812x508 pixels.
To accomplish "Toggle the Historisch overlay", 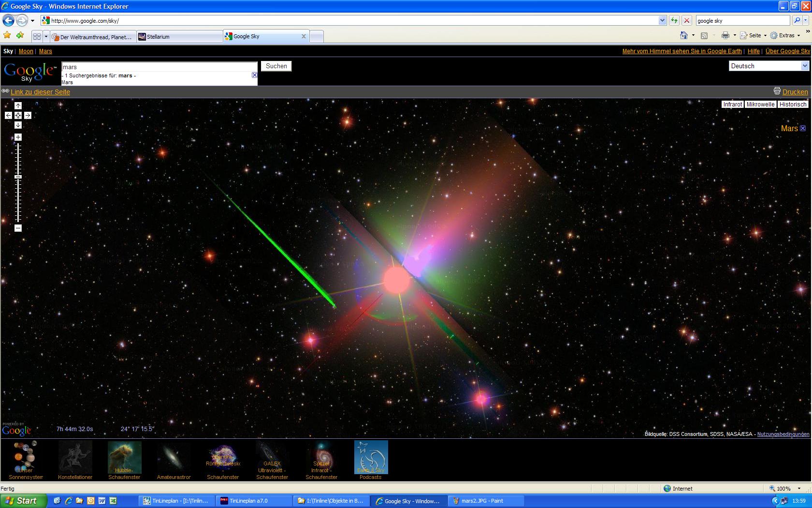I will 793,105.
